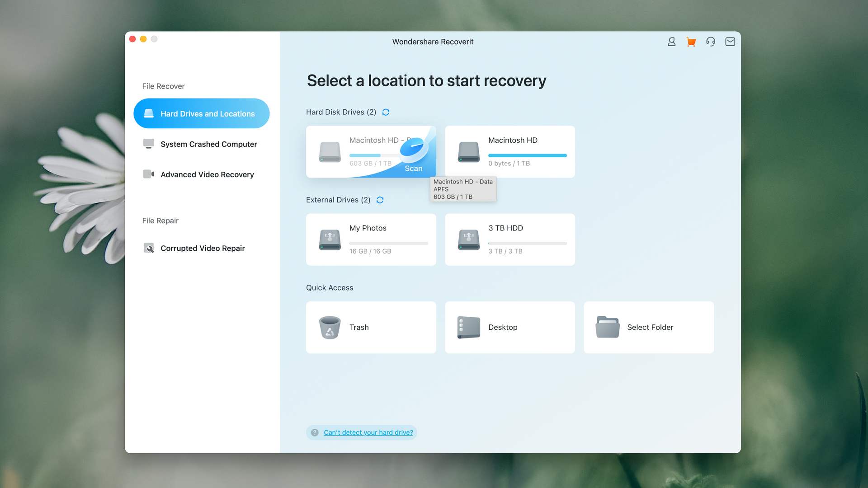Click the "External Drives (2)" heading
This screenshot has height=488, width=868.
[x=338, y=200]
